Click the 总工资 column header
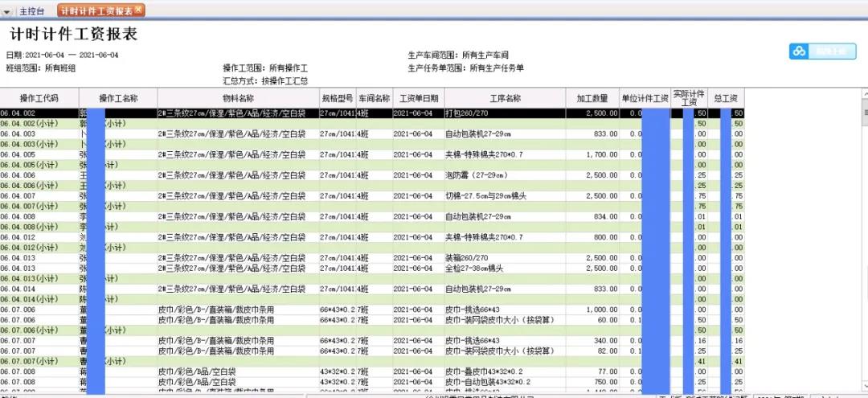 726,99
